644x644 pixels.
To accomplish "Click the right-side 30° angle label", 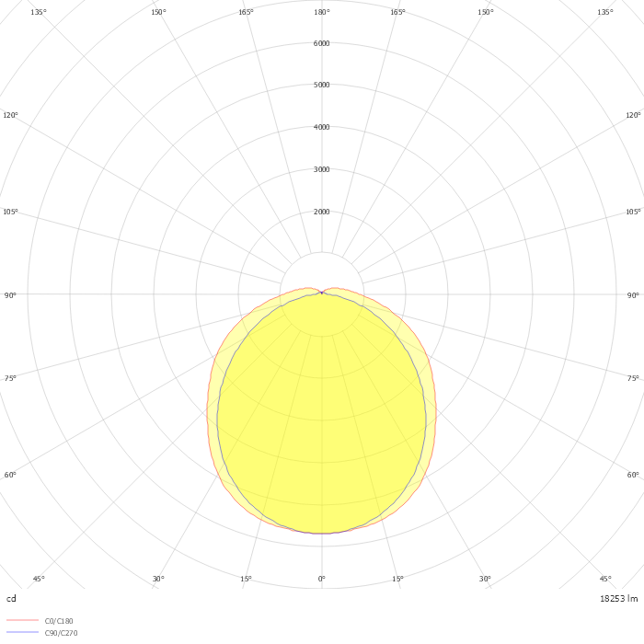I will (485, 579).
